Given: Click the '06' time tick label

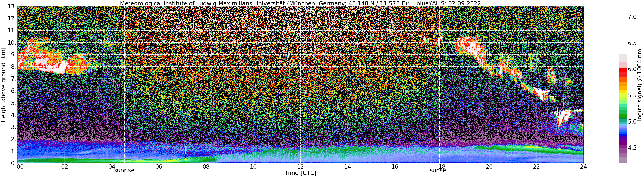Looking at the screenshot, I should click(x=159, y=166).
